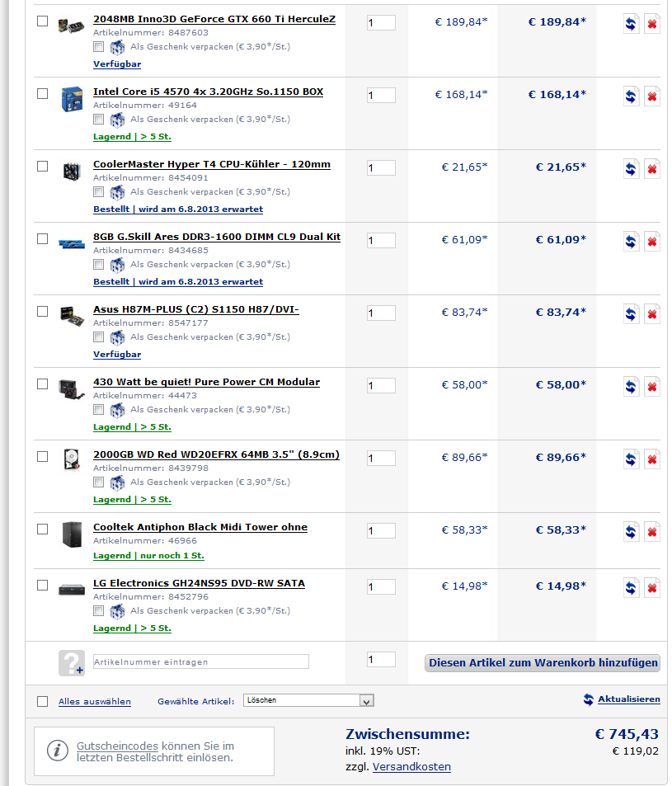The width and height of the screenshot is (672, 786).
Task: Select the Asus H87M-PLUS row checkbox
Action: pos(43,312)
